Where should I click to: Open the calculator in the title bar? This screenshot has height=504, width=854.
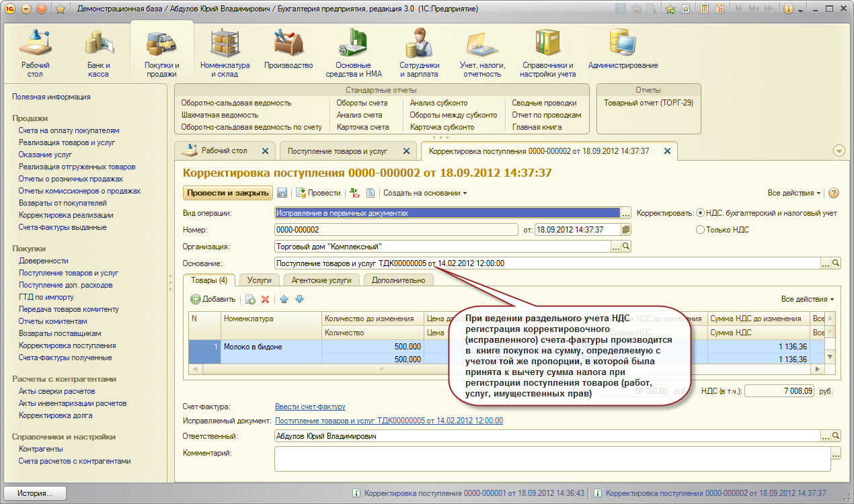click(704, 9)
